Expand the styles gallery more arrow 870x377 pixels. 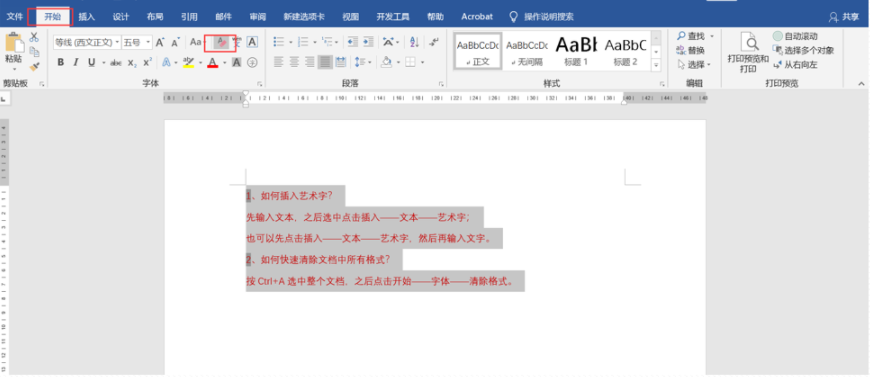click(656, 65)
